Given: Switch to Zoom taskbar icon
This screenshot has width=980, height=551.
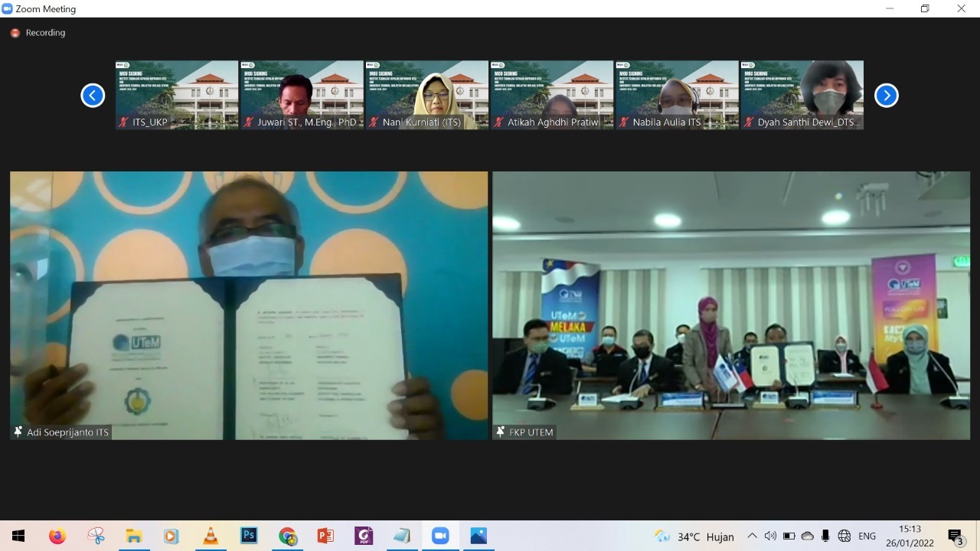Looking at the screenshot, I should click(440, 536).
